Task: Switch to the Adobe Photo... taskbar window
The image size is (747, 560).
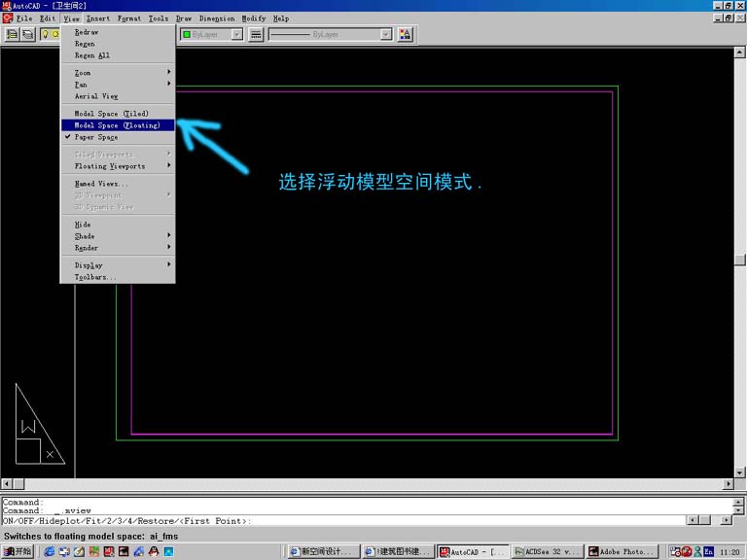Action: click(x=622, y=551)
